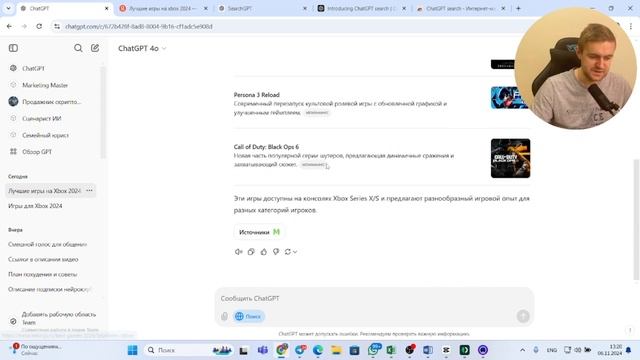Open ChatGPT 4o model selector dropdown
Image resolution: width=640 pixels, height=360 pixels.
click(142, 48)
